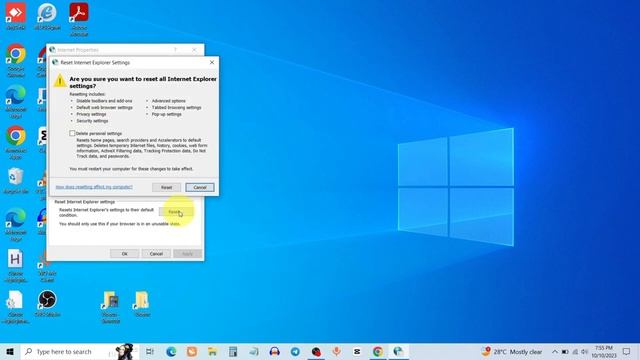
Task: Click the 'Privacy settings' bullet text
Action: click(x=91, y=114)
